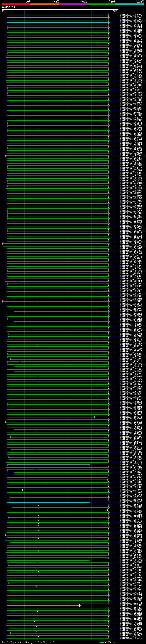
Task: Select label UniRef100_A4RHG5
Action: point(131,557)
